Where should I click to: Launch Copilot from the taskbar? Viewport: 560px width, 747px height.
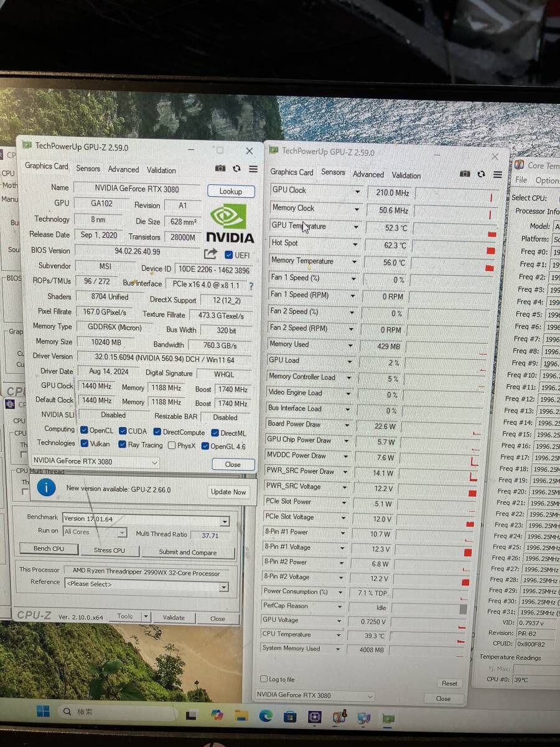tap(217, 715)
